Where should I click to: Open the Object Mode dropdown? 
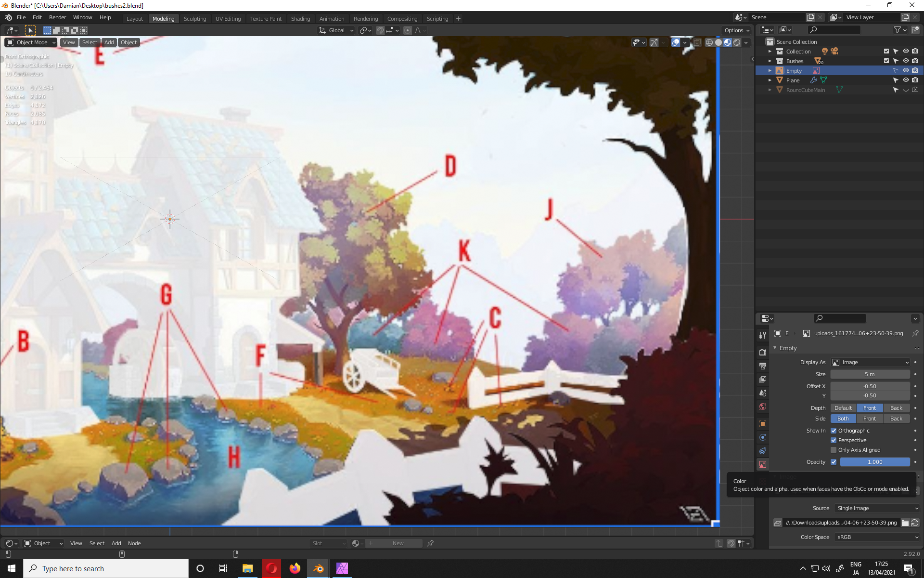(x=31, y=42)
